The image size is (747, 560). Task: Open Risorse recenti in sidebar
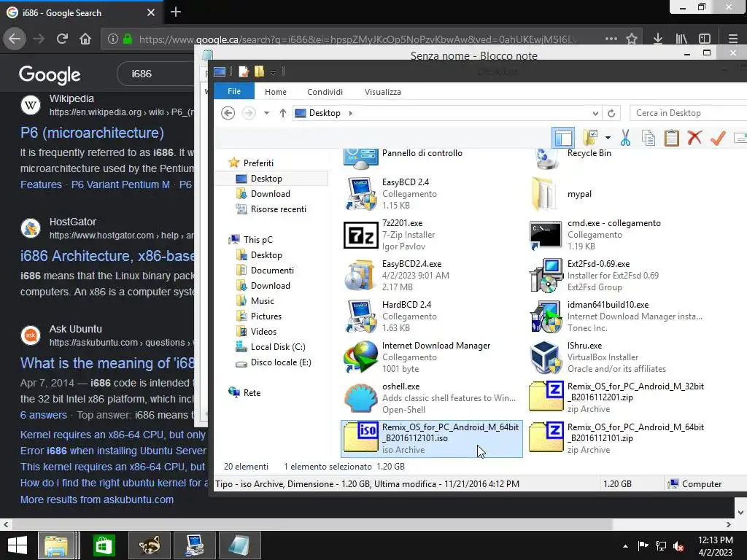(x=278, y=209)
